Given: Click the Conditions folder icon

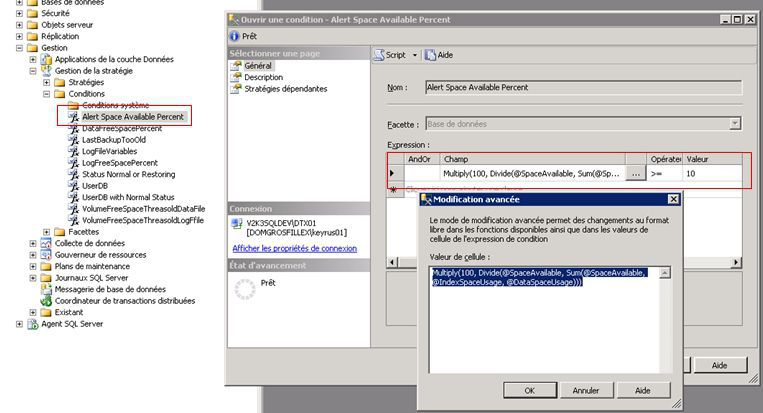Looking at the screenshot, I should pos(60,94).
